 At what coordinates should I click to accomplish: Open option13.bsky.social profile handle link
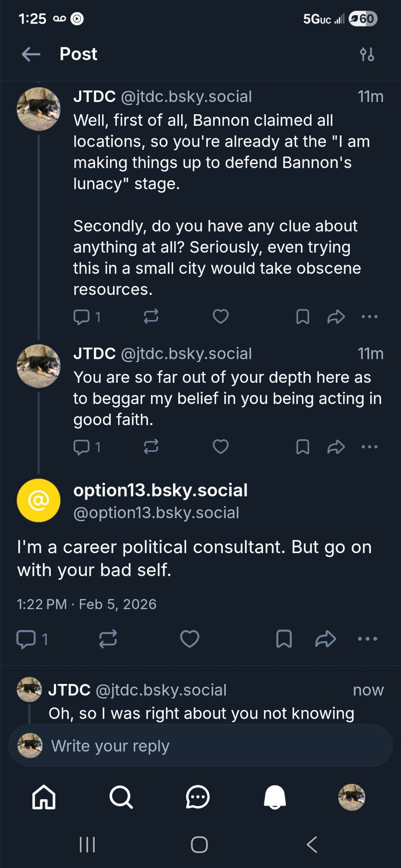click(156, 513)
